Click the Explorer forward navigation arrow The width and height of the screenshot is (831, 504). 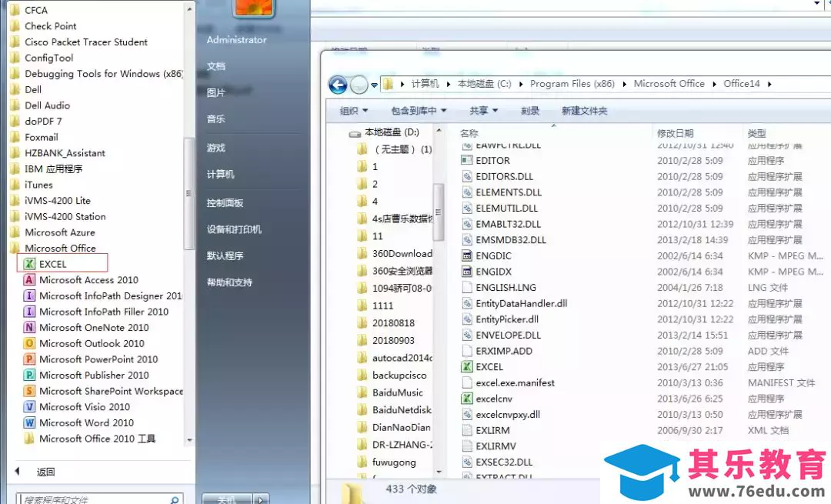pos(359,85)
